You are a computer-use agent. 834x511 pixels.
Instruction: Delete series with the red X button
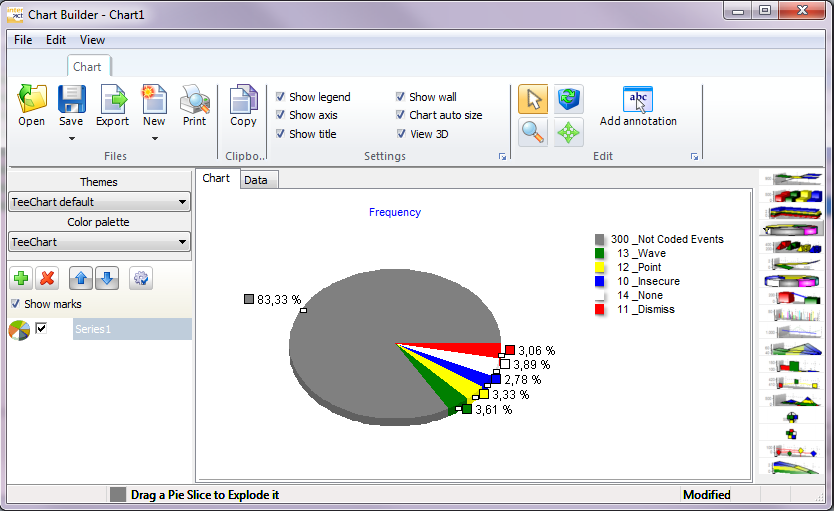47,278
